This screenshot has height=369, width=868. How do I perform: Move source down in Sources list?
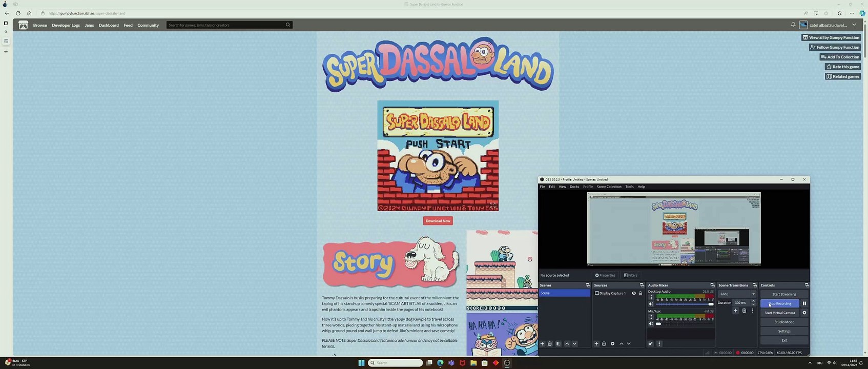tap(629, 344)
